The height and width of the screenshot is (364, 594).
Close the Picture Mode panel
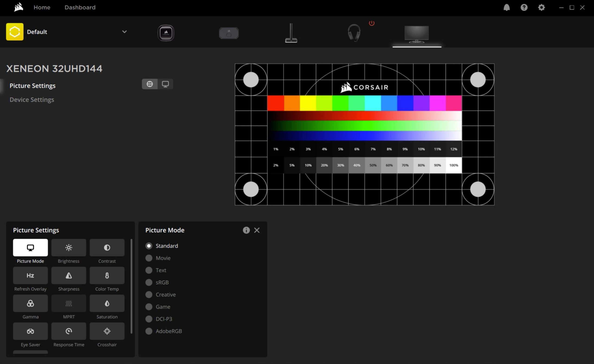point(257,230)
